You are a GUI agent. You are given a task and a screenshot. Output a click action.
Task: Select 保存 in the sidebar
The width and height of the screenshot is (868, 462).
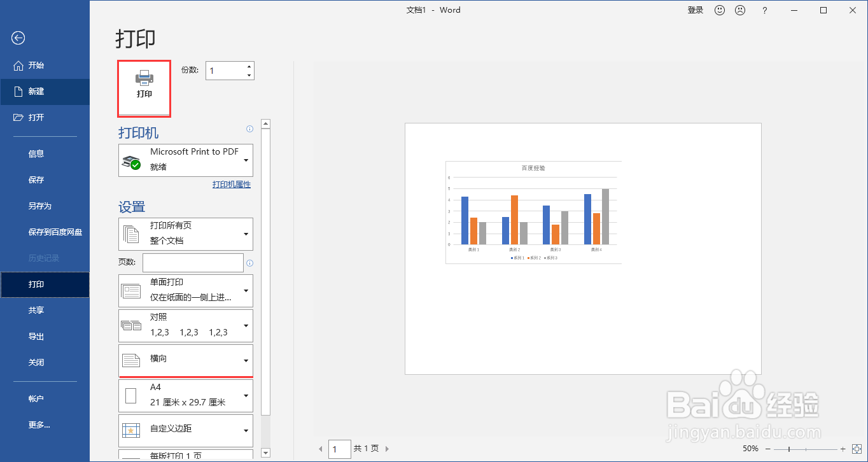click(45, 180)
